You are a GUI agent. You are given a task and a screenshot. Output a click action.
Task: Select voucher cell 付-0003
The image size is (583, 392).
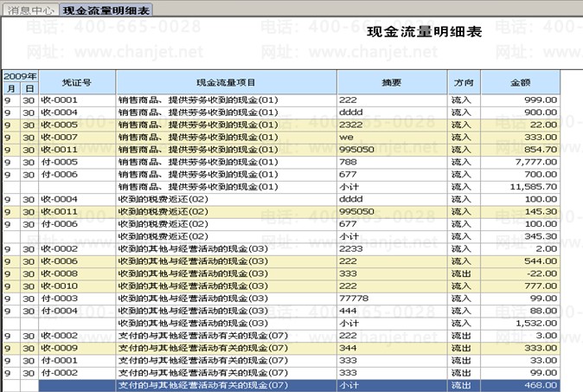(77, 299)
